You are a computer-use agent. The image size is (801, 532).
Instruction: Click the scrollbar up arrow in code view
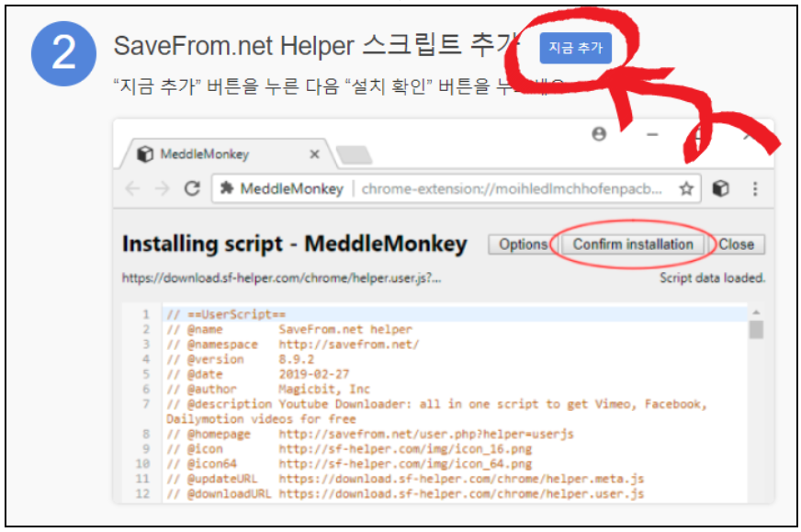click(x=756, y=311)
